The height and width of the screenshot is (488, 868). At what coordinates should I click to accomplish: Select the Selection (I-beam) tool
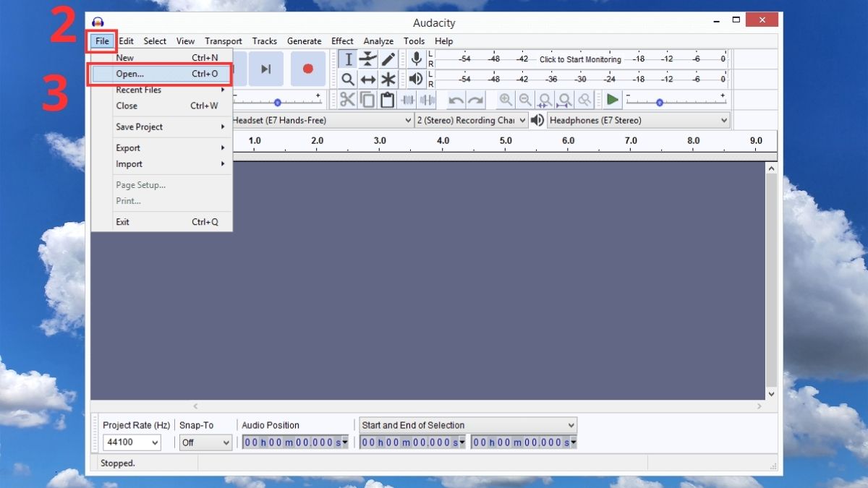point(348,59)
